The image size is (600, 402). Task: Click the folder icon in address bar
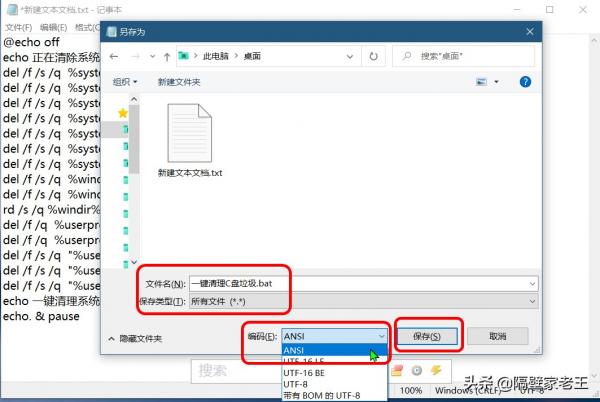(x=184, y=56)
